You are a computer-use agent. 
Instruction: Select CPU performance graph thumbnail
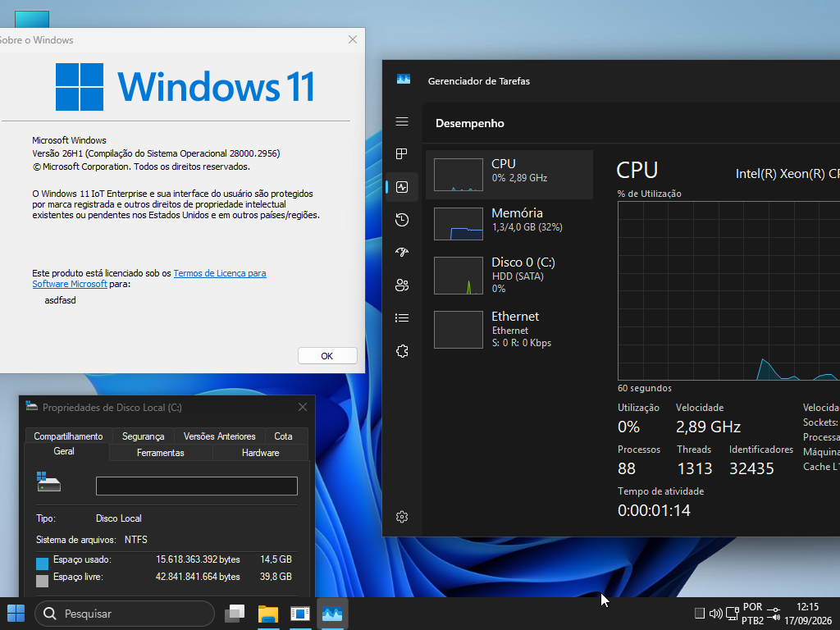click(x=458, y=175)
